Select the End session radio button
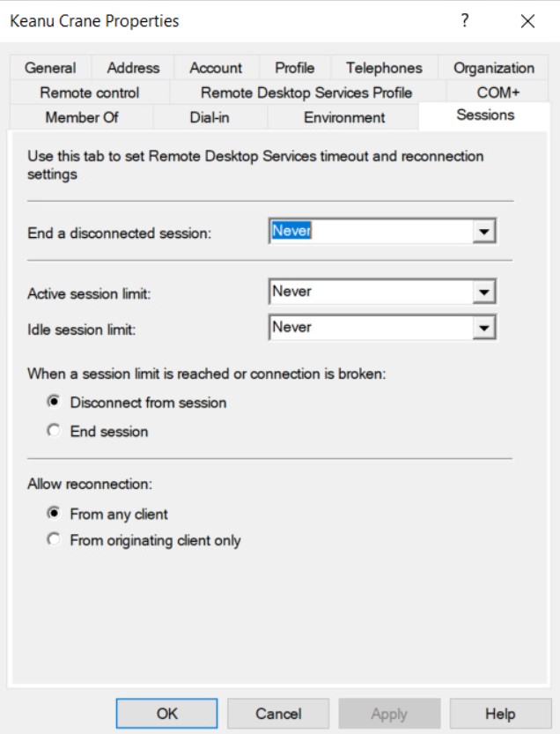560x734 pixels. [55, 432]
